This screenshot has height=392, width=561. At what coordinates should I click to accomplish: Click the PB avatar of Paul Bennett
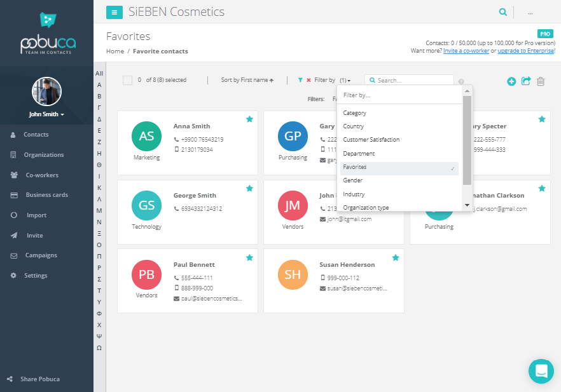click(x=147, y=274)
